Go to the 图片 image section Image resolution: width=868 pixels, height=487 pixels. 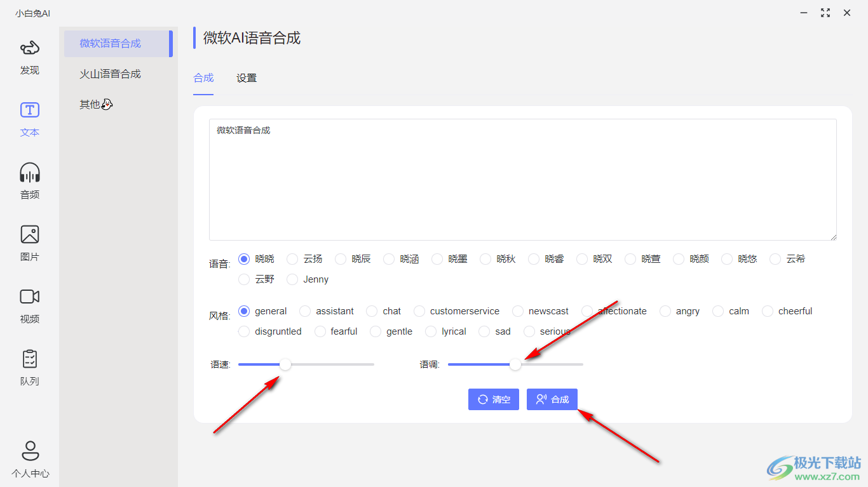(x=30, y=244)
